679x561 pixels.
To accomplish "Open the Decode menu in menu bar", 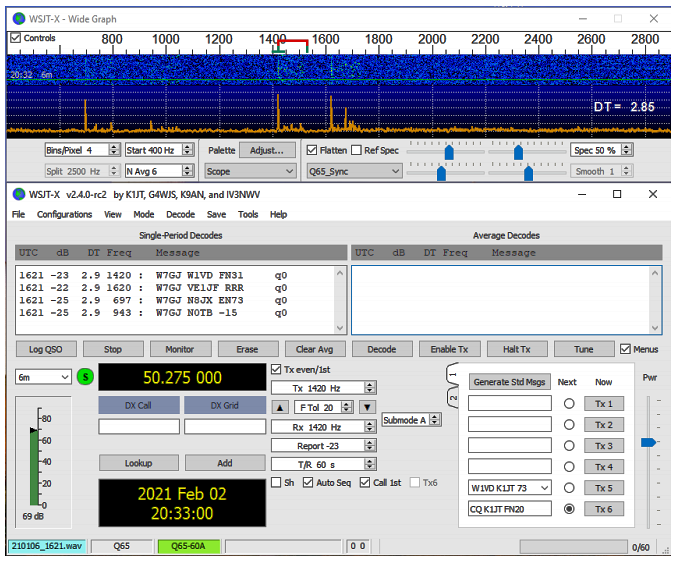I will [180, 214].
